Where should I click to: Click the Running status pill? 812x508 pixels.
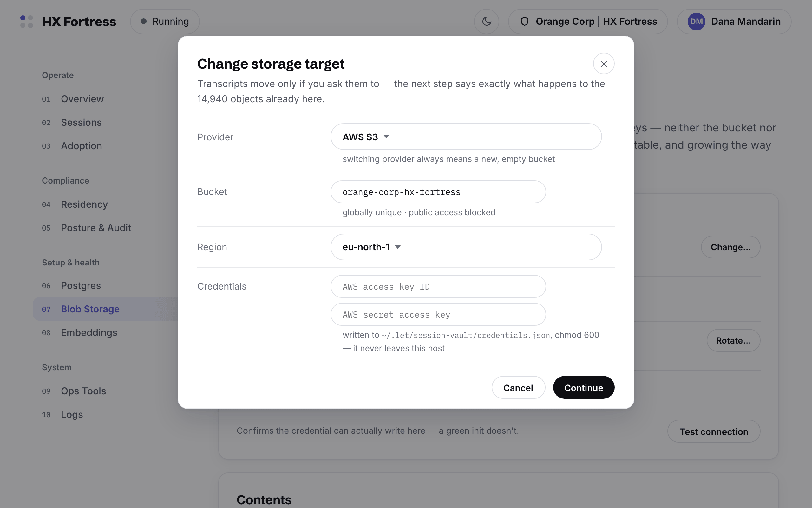(165, 22)
